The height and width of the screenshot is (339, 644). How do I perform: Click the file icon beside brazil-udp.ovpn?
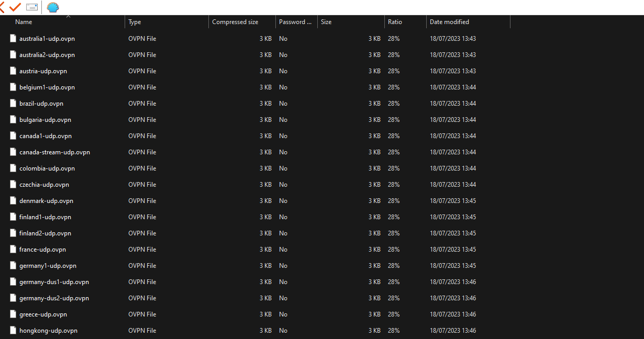[13, 103]
